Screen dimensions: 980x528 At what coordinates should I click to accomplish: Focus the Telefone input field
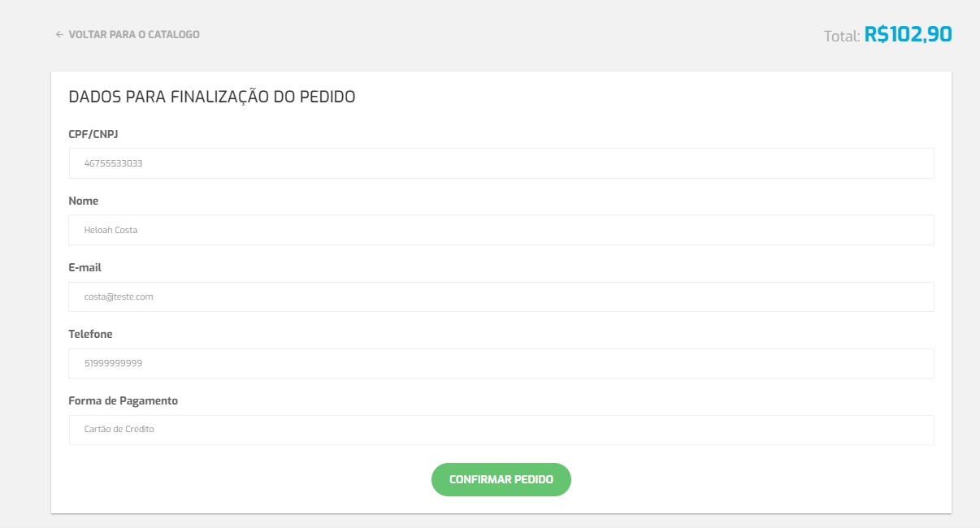(501, 363)
